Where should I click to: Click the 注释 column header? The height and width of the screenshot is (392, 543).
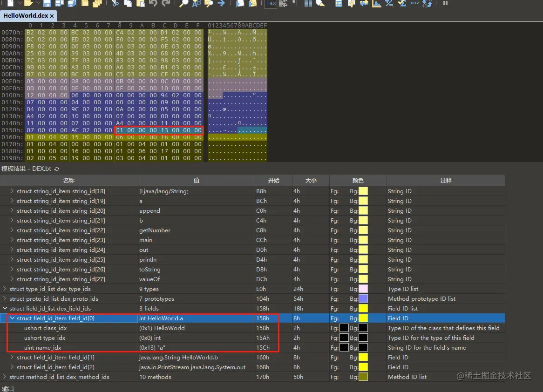pos(446,181)
